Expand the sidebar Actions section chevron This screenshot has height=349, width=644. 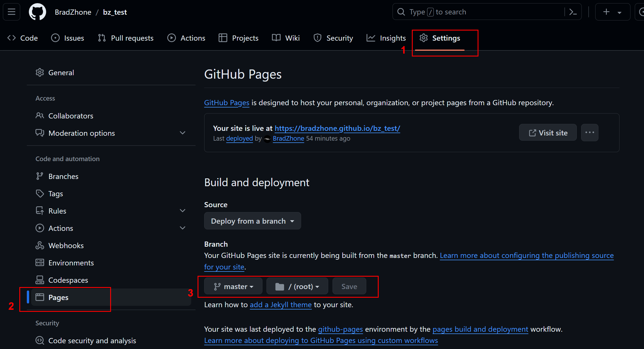(x=183, y=228)
